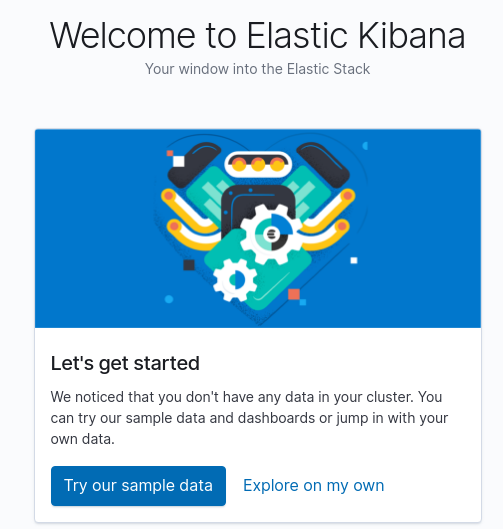This screenshot has width=503, height=529.
Task: Select the Explore on my own link
Action: 313,486
